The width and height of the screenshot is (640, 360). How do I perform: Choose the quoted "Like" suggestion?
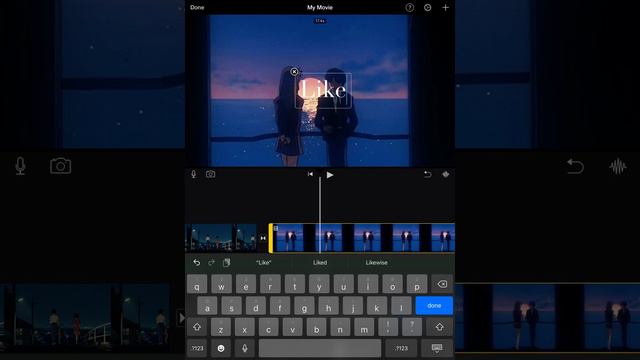(264, 262)
